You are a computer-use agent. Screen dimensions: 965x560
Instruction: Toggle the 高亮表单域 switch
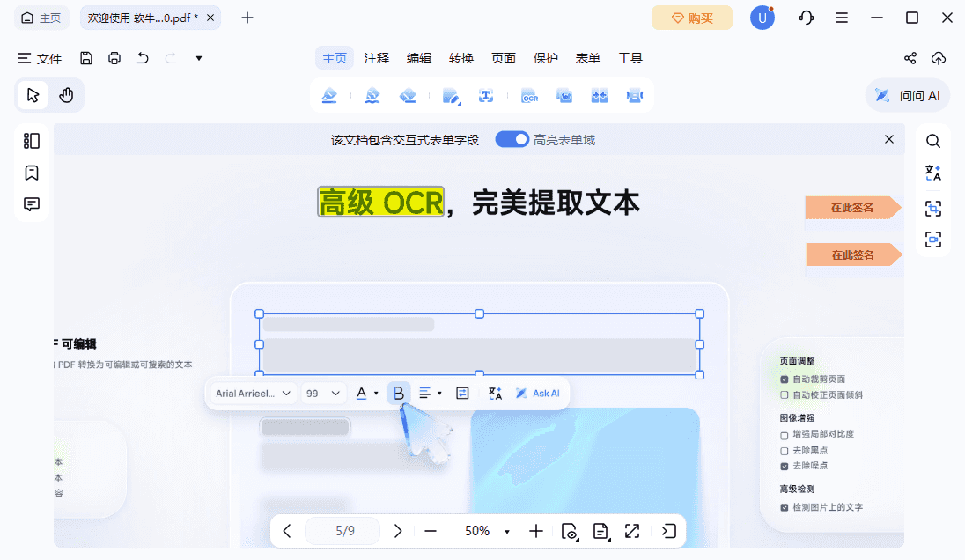click(512, 140)
